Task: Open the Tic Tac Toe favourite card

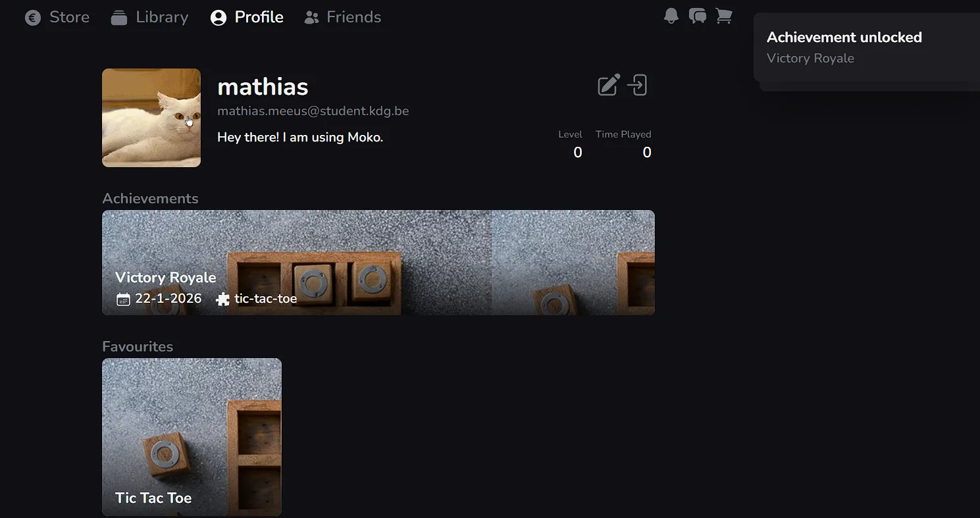Action: [192, 437]
